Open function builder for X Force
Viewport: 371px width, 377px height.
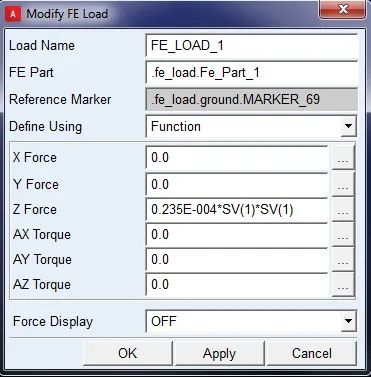[x=343, y=158]
